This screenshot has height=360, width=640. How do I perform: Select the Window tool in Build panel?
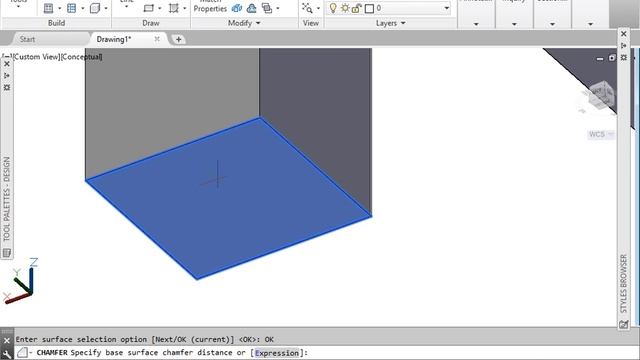tap(71, 8)
